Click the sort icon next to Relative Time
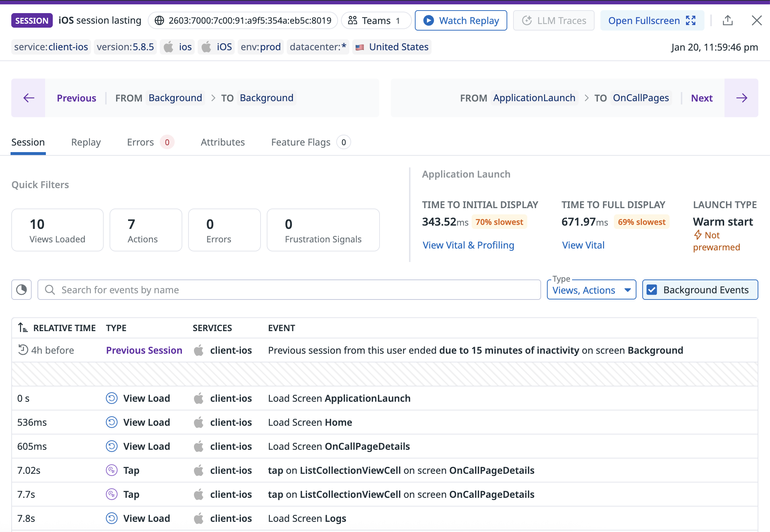 point(23,328)
